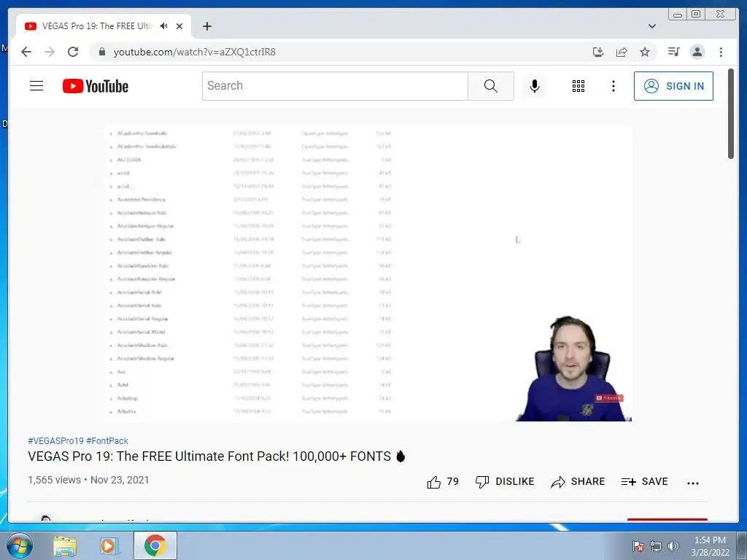The height and width of the screenshot is (560, 747).
Task: Focus the YouTube Search box
Action: click(x=335, y=86)
